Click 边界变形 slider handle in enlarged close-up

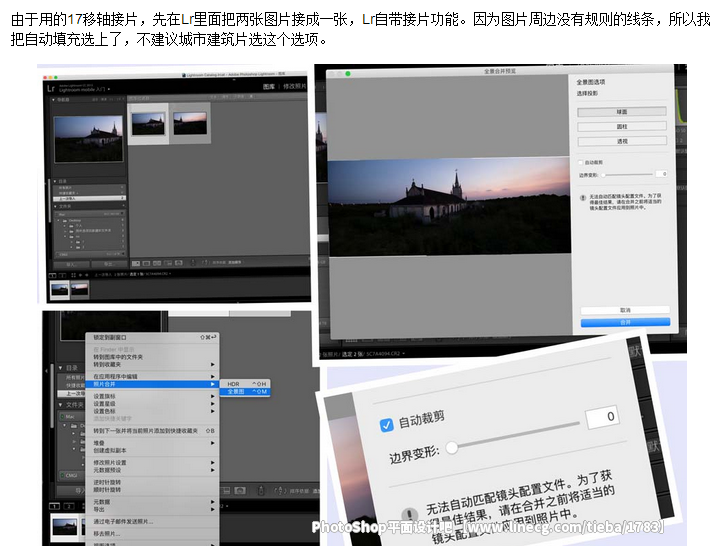(x=451, y=447)
